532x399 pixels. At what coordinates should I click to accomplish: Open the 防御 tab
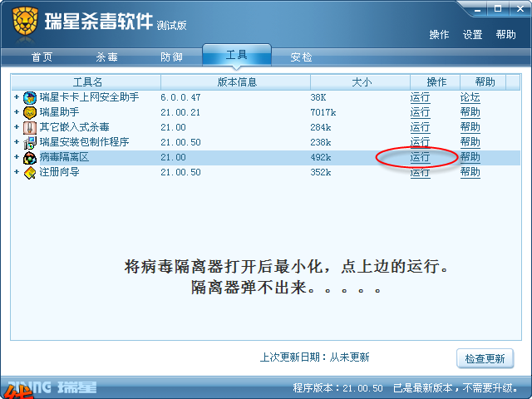coord(172,57)
